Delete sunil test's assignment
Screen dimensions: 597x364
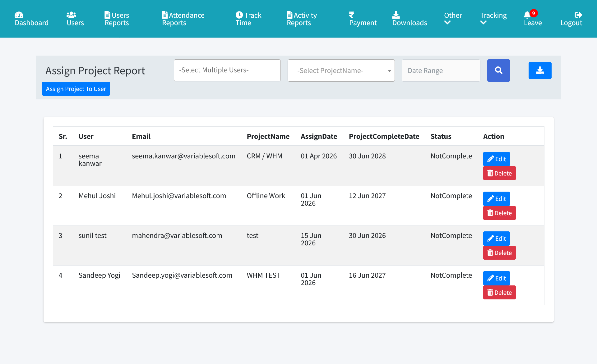[499, 253]
